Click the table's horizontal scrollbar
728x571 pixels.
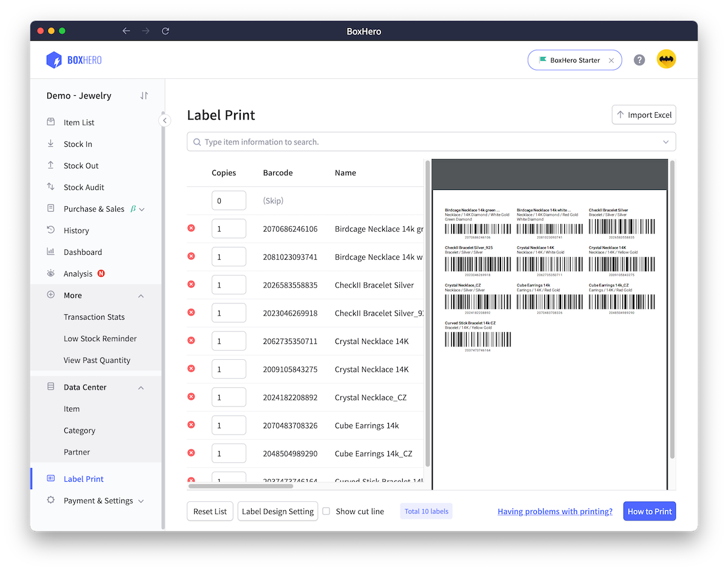coord(241,486)
